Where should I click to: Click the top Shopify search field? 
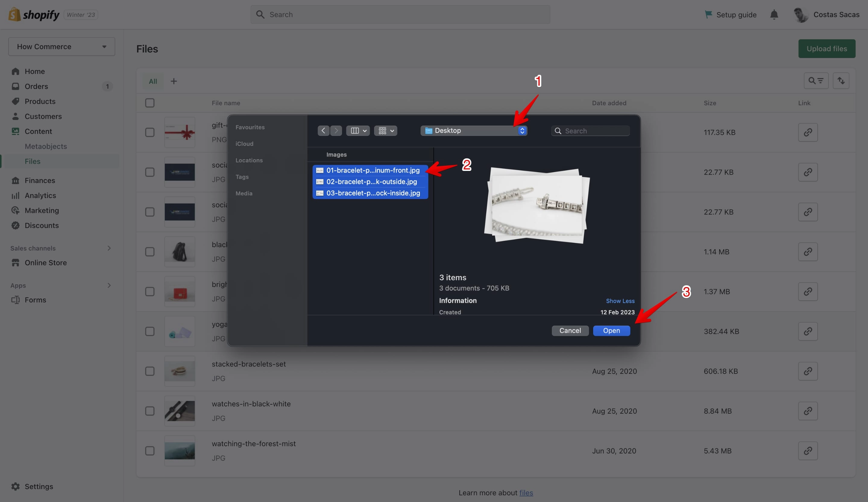click(x=400, y=14)
